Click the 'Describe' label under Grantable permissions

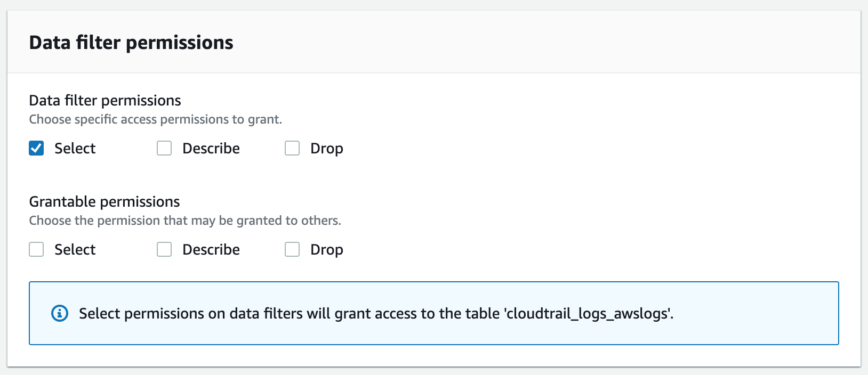211,250
